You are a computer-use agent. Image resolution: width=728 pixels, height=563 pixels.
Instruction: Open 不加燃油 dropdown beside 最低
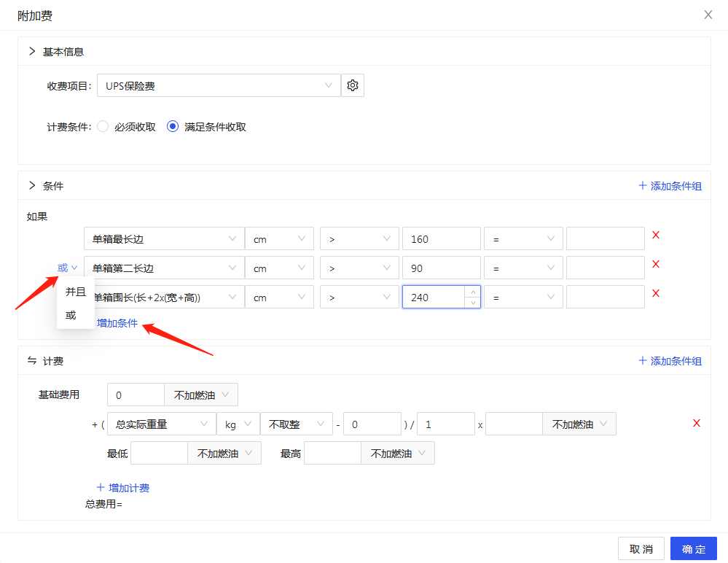tap(224, 453)
